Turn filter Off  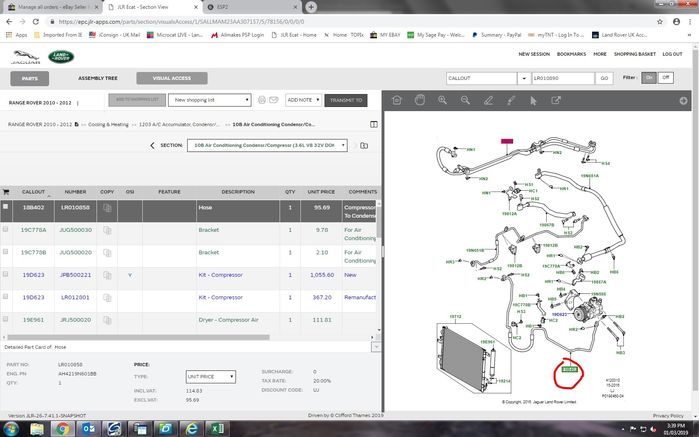coord(666,78)
